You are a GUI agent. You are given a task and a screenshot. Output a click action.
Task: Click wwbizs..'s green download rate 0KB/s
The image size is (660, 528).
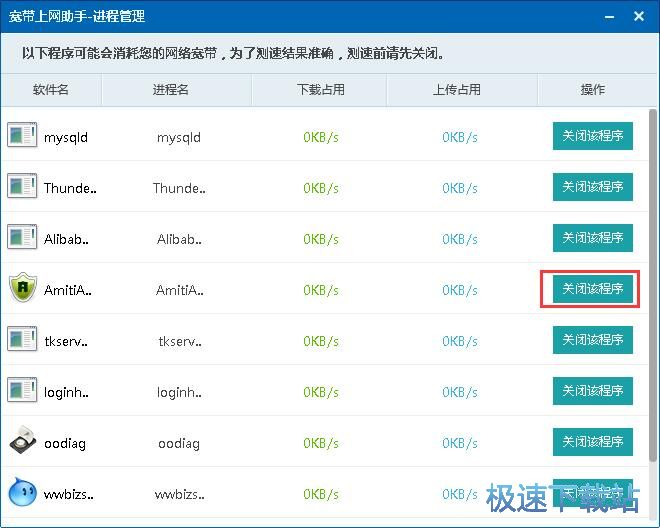[x=321, y=494]
